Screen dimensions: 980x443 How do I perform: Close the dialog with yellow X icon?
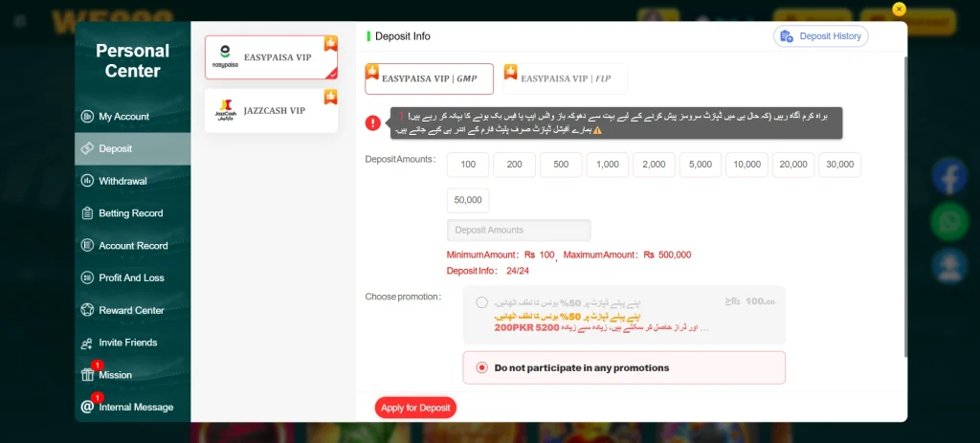[x=899, y=9]
